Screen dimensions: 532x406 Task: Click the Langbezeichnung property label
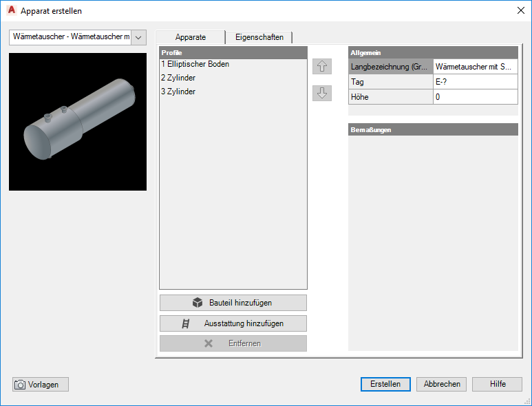click(x=390, y=67)
